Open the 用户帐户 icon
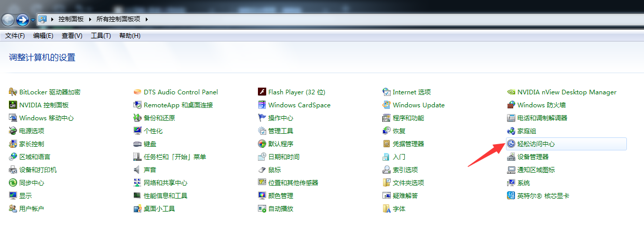 tap(13, 208)
